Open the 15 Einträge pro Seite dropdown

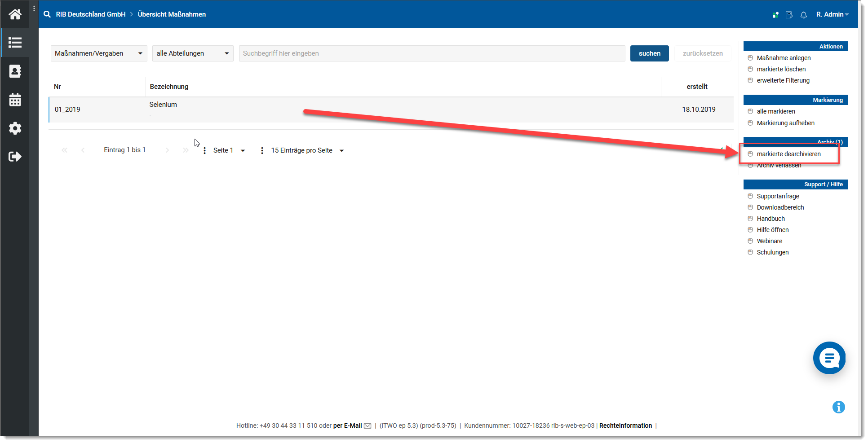pos(307,150)
